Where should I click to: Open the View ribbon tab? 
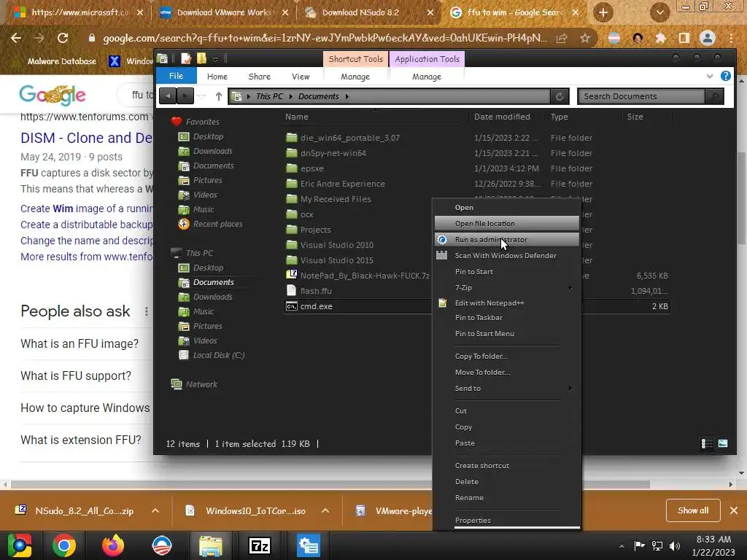301,77
